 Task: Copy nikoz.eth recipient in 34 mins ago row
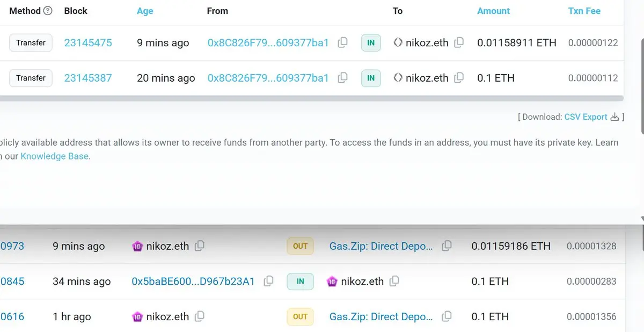[394, 281]
